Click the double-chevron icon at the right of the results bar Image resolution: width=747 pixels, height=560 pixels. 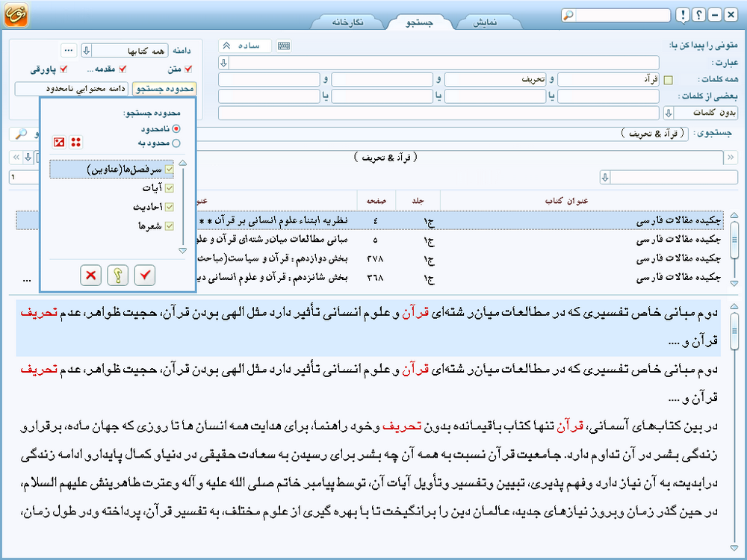point(731,157)
